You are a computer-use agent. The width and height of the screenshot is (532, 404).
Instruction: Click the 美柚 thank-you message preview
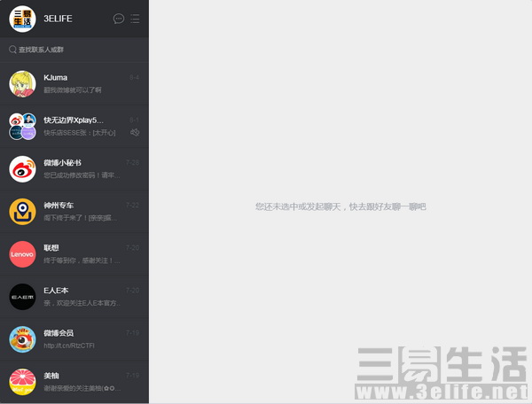[82, 388]
